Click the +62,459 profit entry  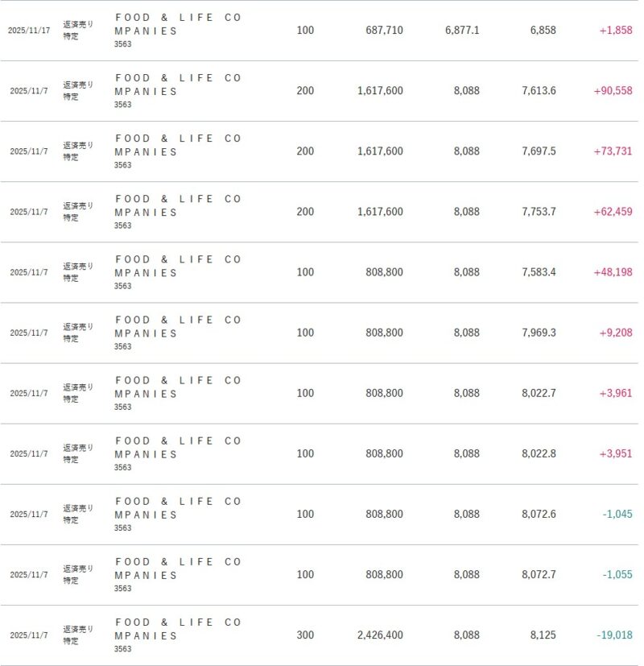(613, 212)
